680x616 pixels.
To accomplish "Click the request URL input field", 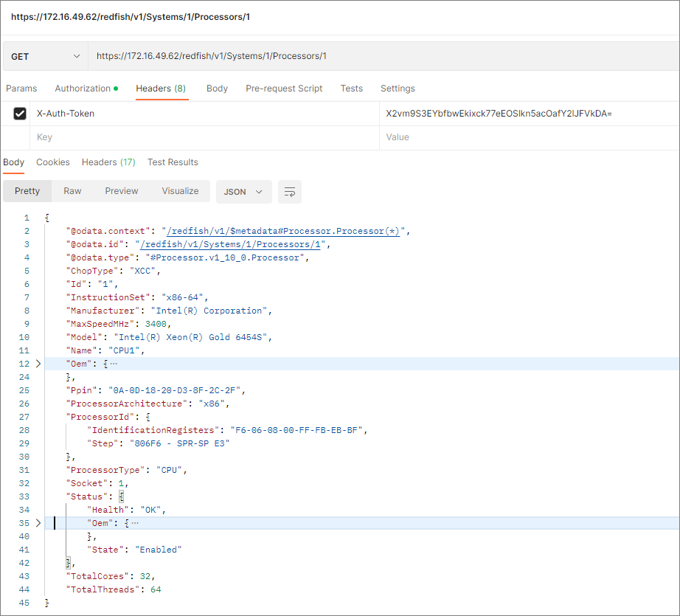I will [x=384, y=56].
